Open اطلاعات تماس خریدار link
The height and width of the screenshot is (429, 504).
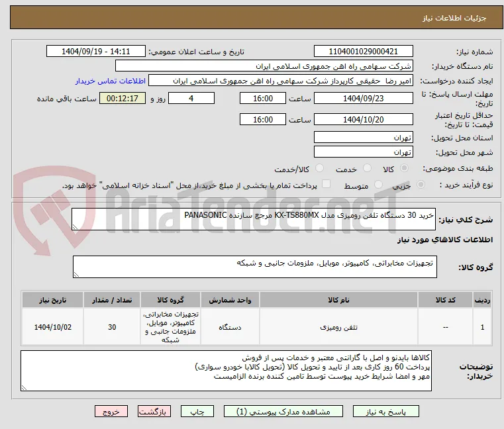(x=111, y=81)
